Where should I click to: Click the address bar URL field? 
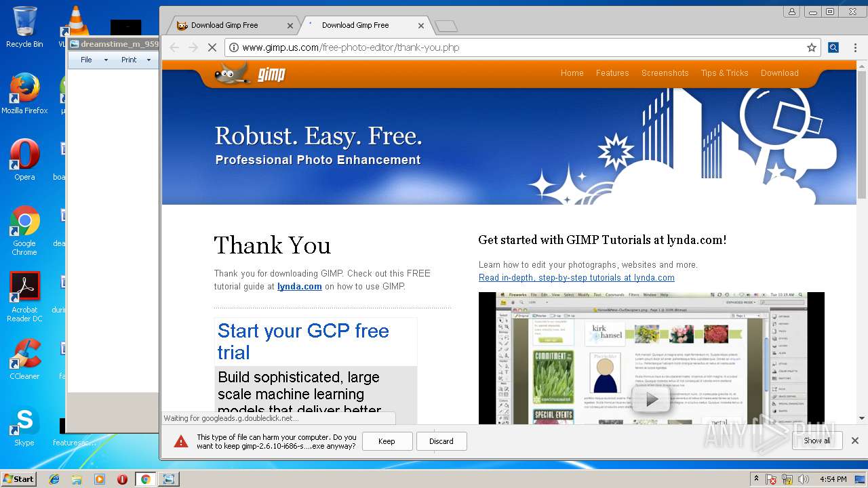pyautogui.click(x=522, y=47)
